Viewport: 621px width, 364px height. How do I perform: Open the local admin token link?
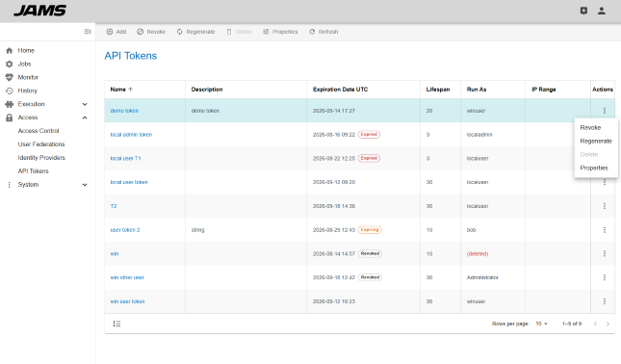pyautogui.click(x=131, y=135)
